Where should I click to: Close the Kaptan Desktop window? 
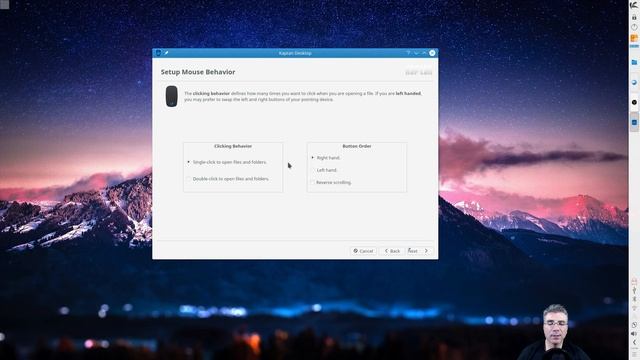pos(432,53)
